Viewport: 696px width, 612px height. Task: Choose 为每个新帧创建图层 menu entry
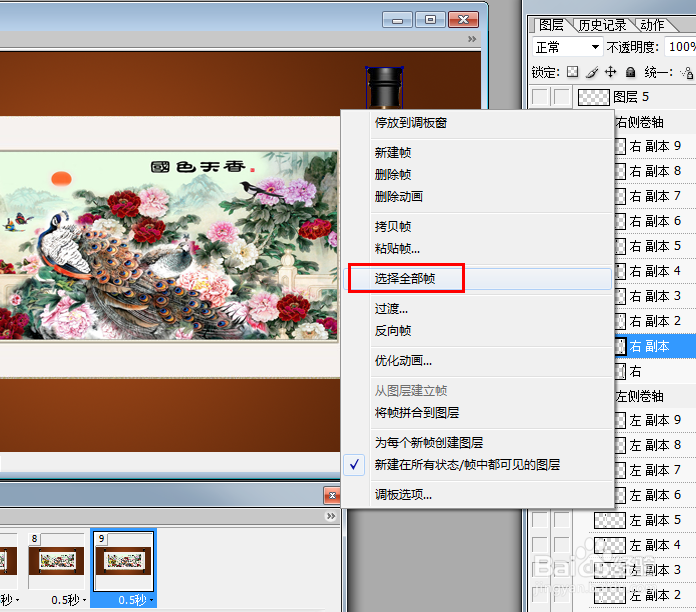(x=478, y=442)
